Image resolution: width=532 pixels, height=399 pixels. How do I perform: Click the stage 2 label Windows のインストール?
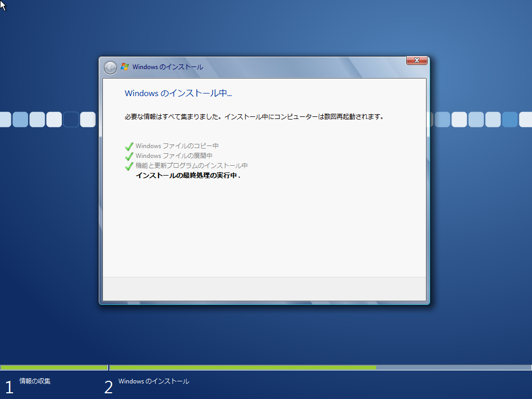coord(154,381)
